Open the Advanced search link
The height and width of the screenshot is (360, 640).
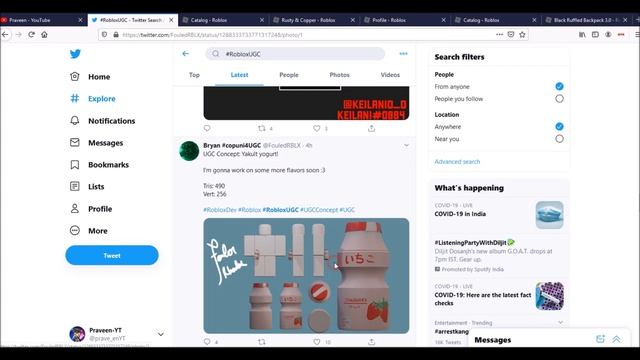(457, 162)
